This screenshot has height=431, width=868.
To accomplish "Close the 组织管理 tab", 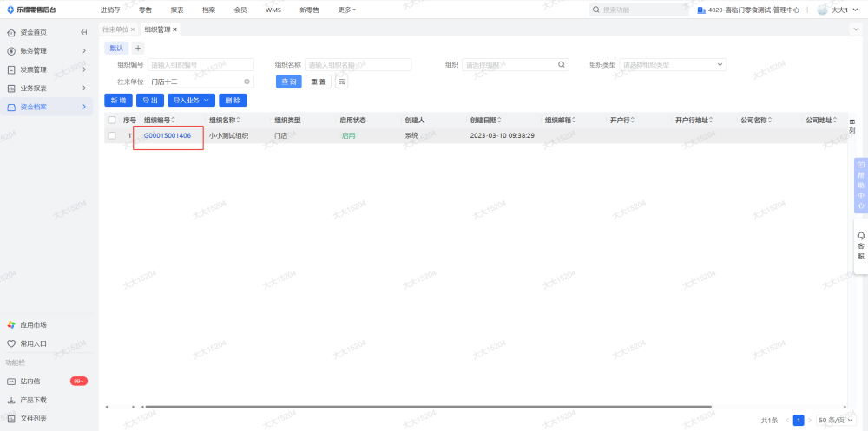I will click(175, 29).
